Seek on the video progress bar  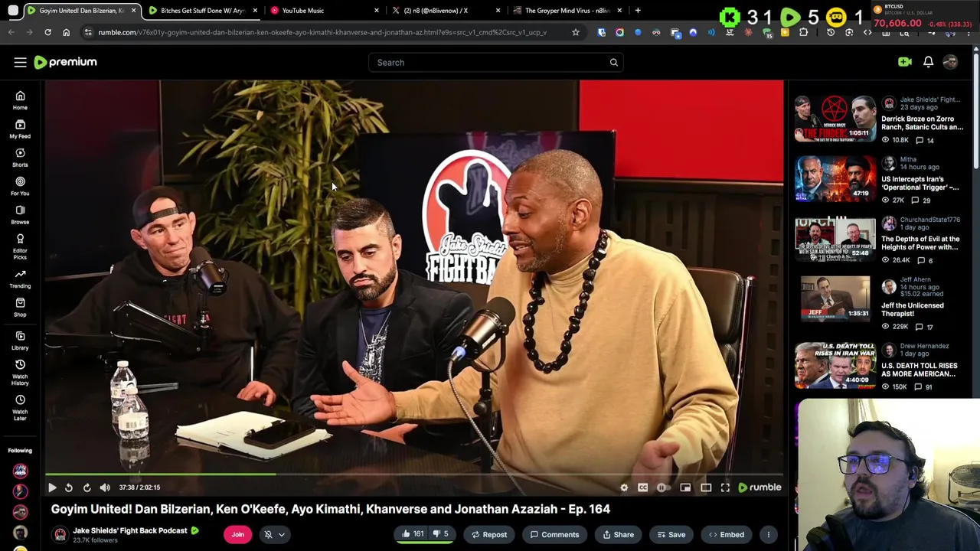(413, 474)
